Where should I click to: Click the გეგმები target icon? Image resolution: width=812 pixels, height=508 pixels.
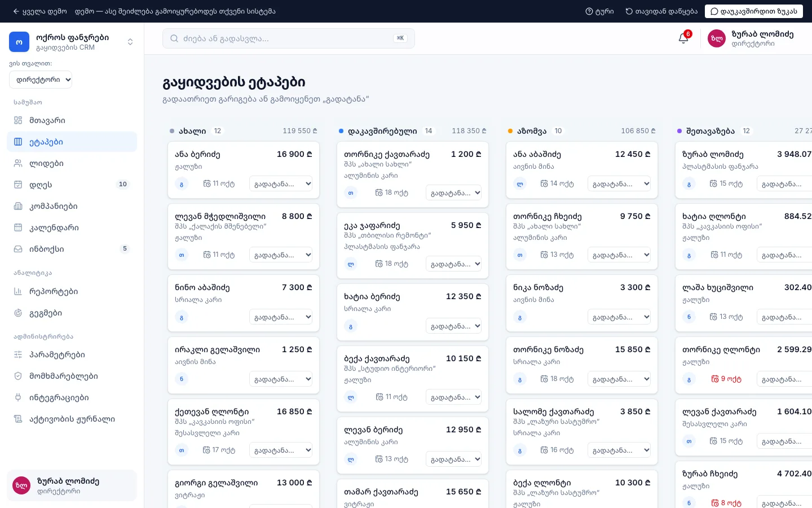[18, 313]
